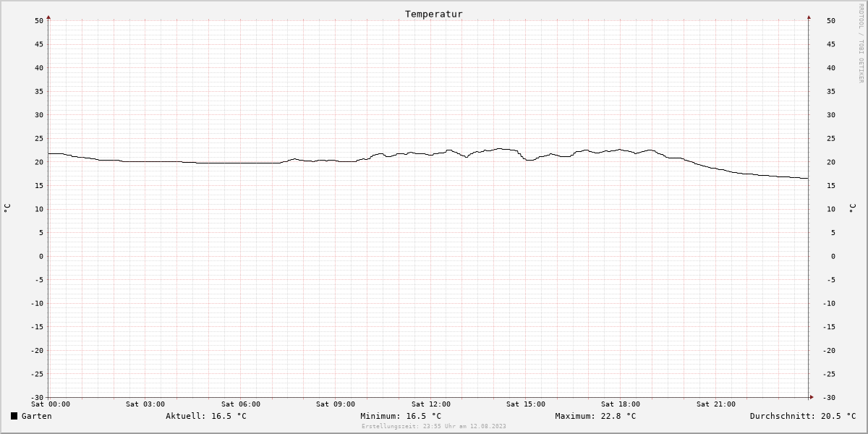Image resolution: width=868 pixels, height=434 pixels.
Task: Click the 'Sat 00:00' time axis label
Action: click(51, 404)
